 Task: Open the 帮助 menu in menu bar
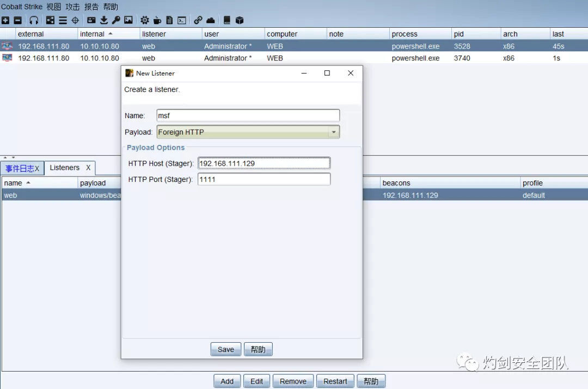(111, 7)
